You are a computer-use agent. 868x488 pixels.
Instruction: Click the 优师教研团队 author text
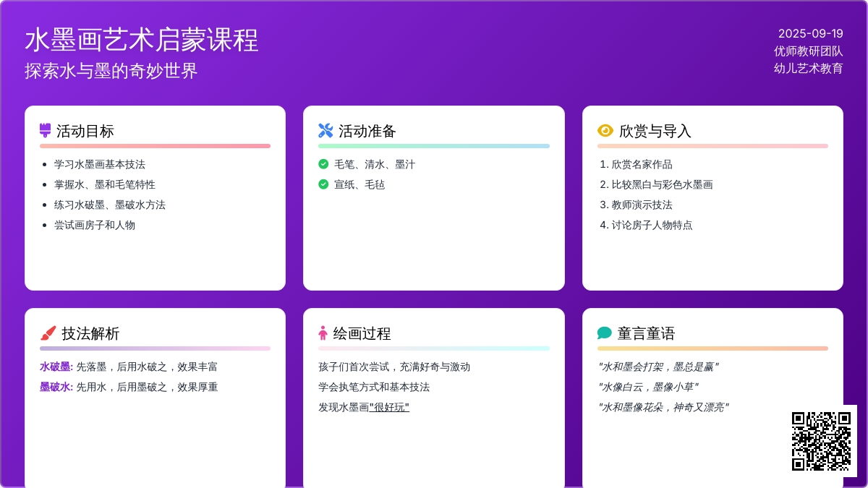coord(808,51)
